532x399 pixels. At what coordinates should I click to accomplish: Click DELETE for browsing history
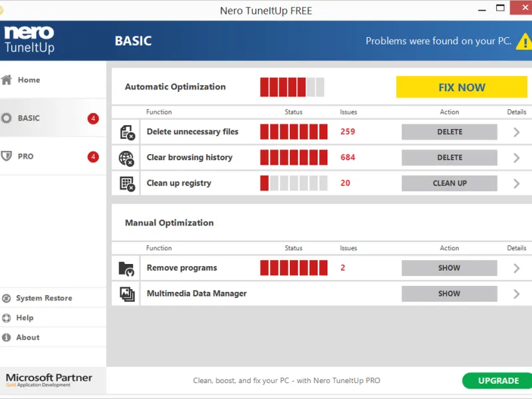[x=450, y=158]
